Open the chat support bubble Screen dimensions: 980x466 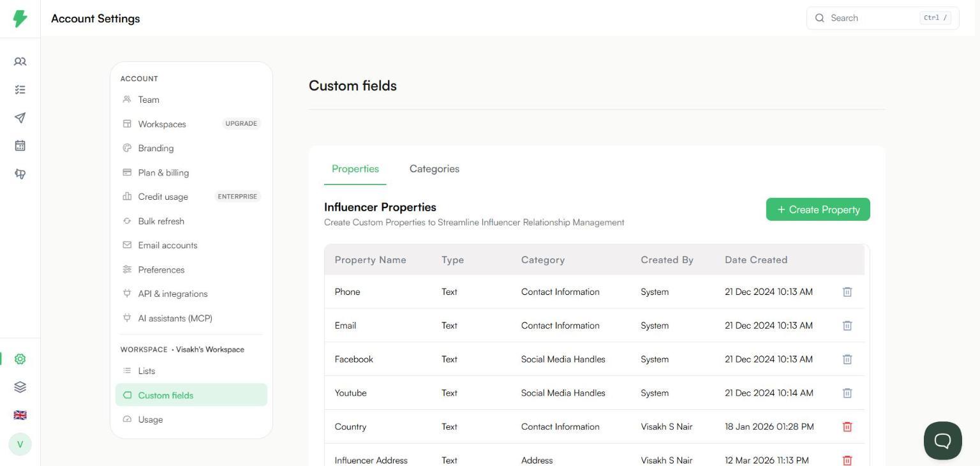pos(942,440)
